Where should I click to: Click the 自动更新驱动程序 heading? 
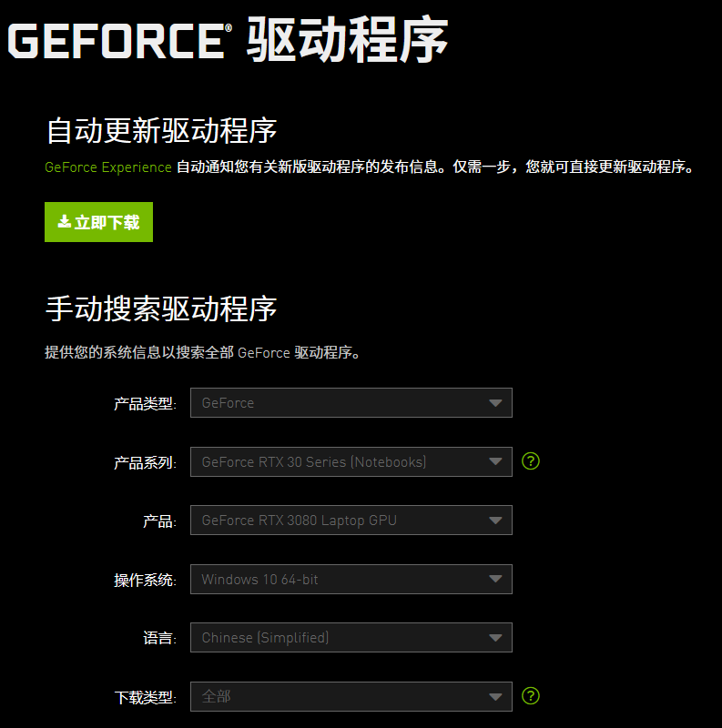(162, 130)
